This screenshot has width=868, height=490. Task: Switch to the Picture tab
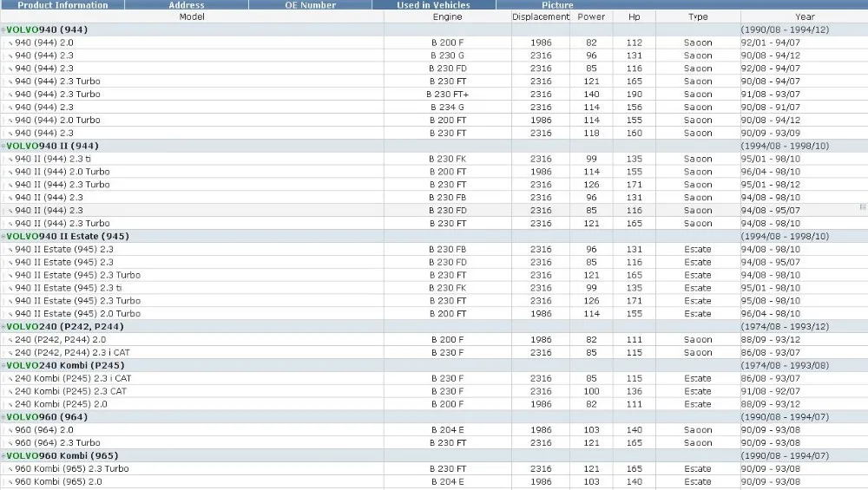557,5
